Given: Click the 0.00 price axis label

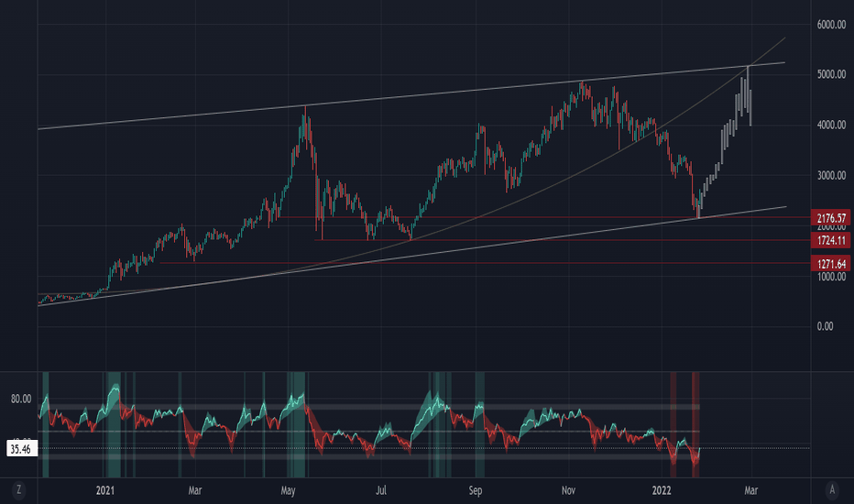Looking at the screenshot, I should click(x=825, y=326).
